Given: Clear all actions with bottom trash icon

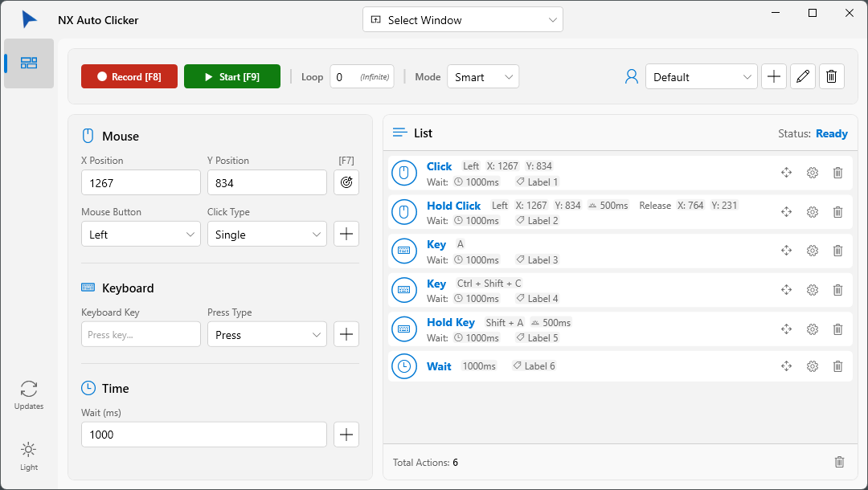Looking at the screenshot, I should coord(839,462).
